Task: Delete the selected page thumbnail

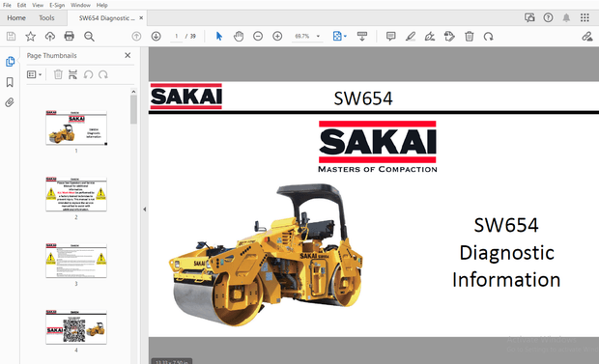Action: (58, 74)
